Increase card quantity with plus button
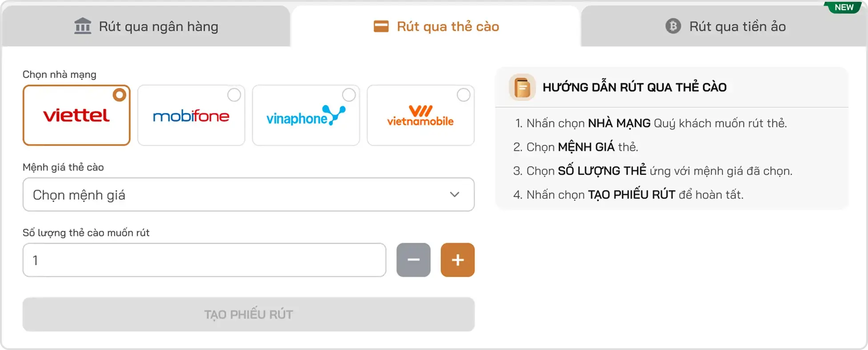 [x=458, y=260]
